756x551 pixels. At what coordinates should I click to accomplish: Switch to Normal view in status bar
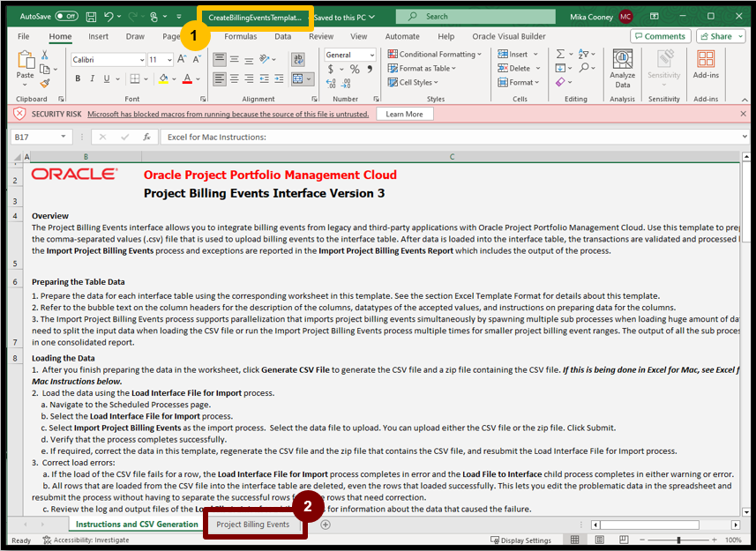tap(574, 540)
